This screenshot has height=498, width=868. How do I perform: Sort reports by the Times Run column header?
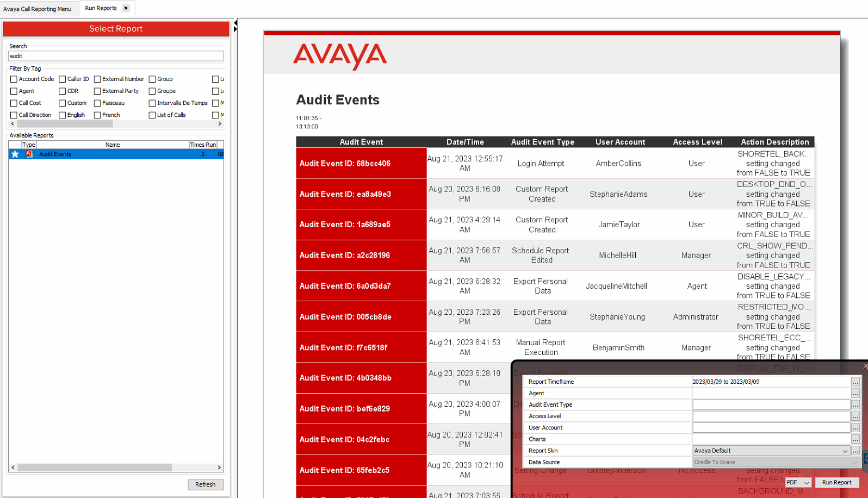203,145
